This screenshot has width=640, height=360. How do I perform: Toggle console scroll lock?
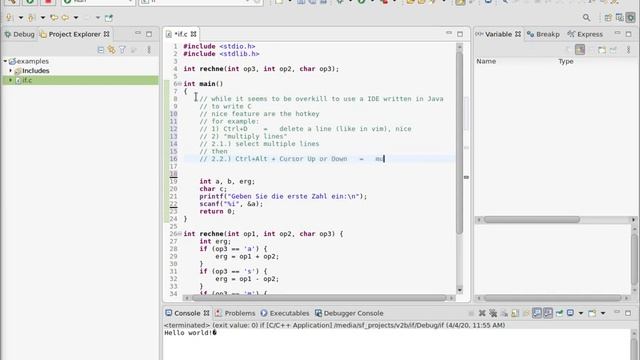click(x=515, y=313)
